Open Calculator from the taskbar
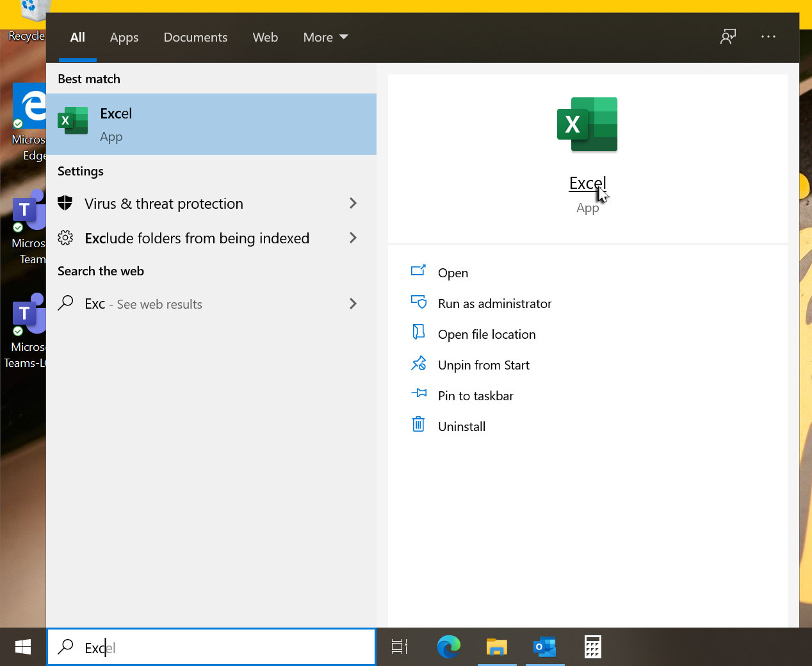The image size is (812, 666). (x=592, y=647)
